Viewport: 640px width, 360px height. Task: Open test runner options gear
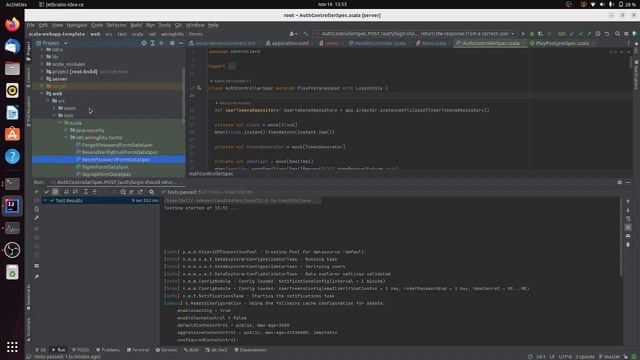tap(151, 192)
